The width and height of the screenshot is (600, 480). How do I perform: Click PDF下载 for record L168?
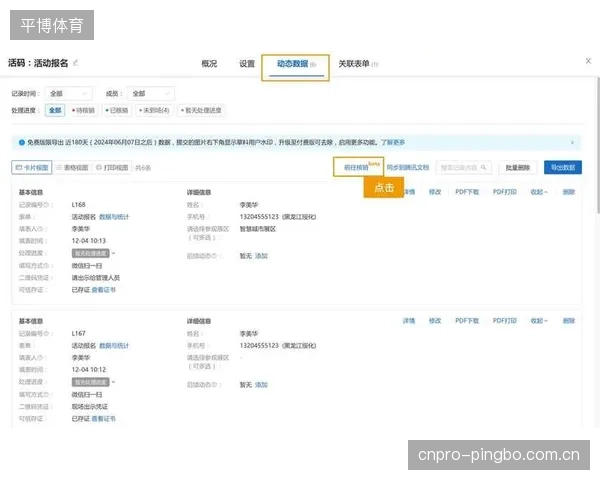[x=467, y=192]
